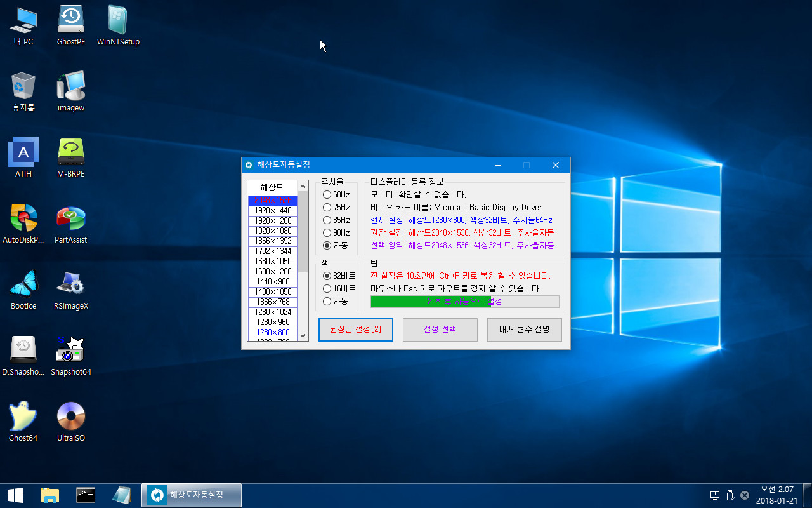This screenshot has height=508, width=812.
Task: Select resolution 1280×1024 in the list
Action: 273,312
